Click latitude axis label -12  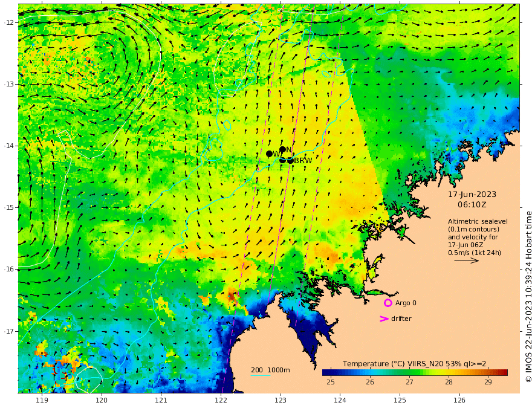9,22
